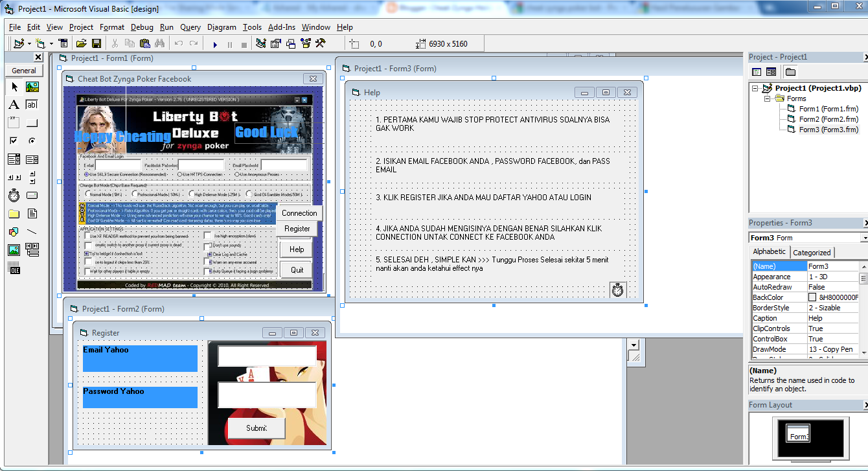
Task: Select the ComboBox control tool
Action: coord(14,159)
